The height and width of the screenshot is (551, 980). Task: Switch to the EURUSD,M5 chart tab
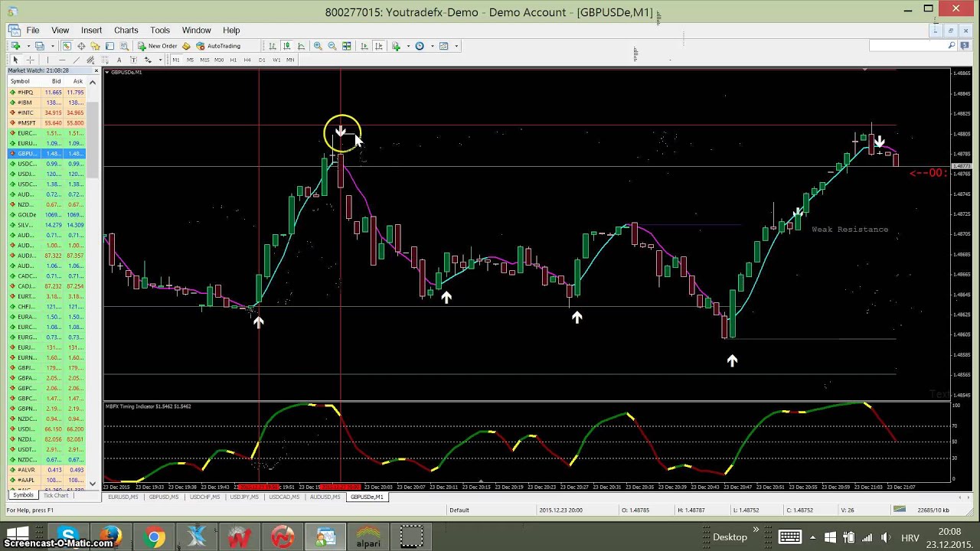123,497
